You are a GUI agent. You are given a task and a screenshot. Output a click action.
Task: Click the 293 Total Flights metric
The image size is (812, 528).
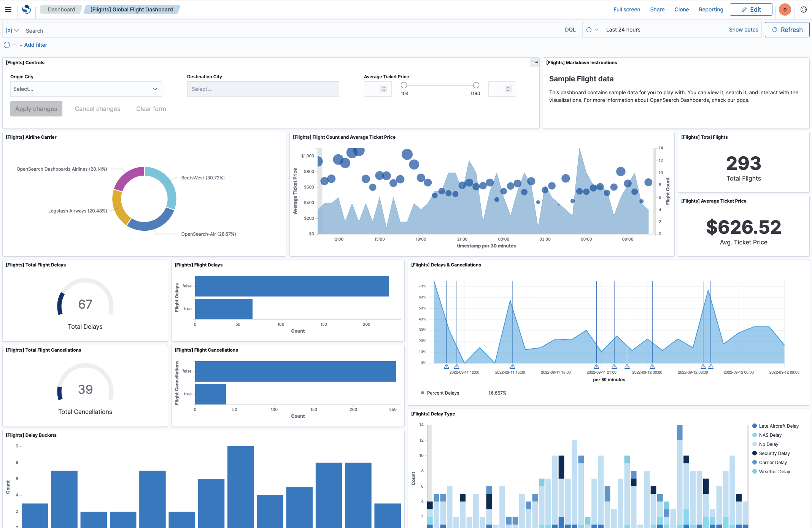[744, 164]
